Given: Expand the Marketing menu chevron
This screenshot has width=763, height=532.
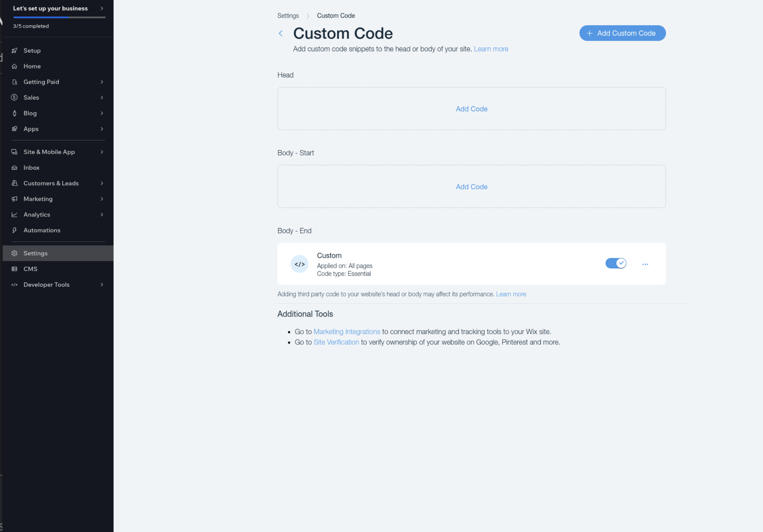Looking at the screenshot, I should pyautogui.click(x=101, y=199).
